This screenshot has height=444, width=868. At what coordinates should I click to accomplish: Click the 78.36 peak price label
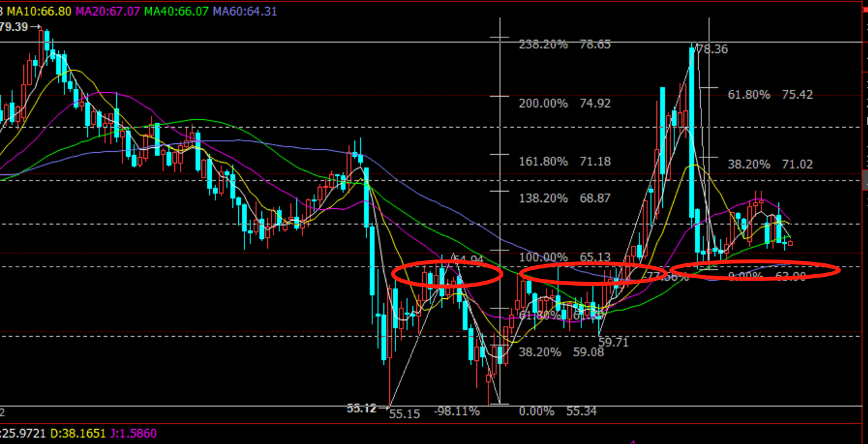(x=712, y=49)
